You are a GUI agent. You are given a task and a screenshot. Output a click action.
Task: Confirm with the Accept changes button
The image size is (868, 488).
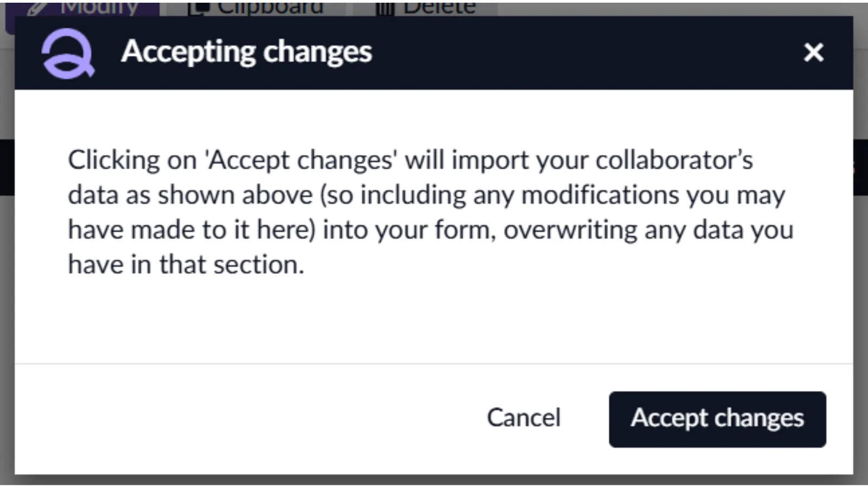[x=717, y=419]
